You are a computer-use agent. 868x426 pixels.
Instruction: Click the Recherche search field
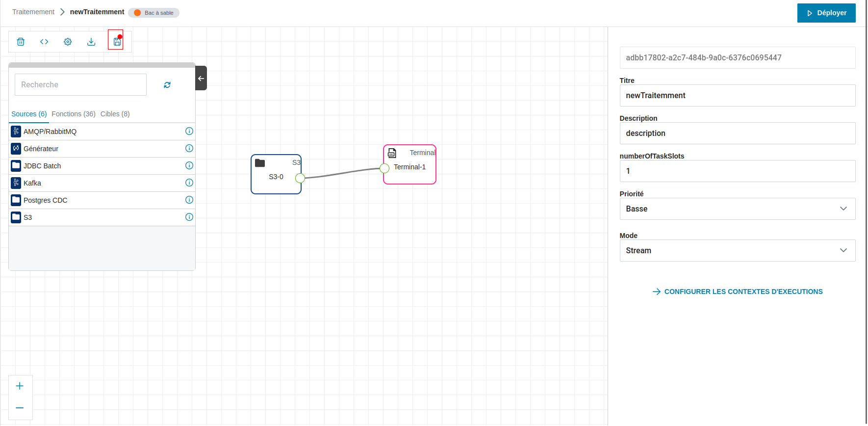80,85
